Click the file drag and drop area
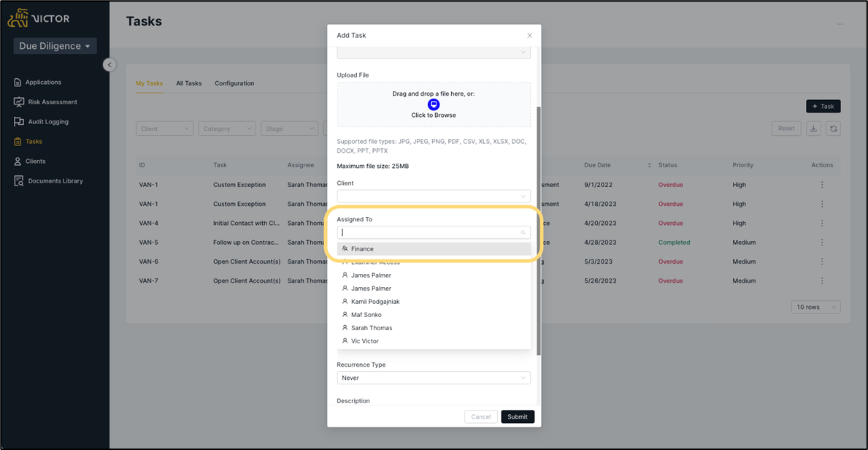Image resolution: width=868 pixels, height=450 pixels. tap(434, 104)
